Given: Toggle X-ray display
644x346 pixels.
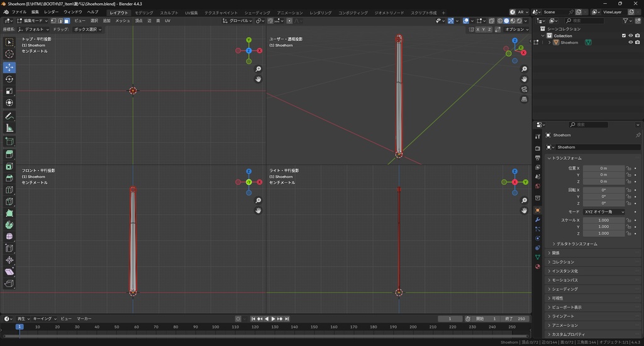Looking at the screenshot, I should (x=491, y=21).
